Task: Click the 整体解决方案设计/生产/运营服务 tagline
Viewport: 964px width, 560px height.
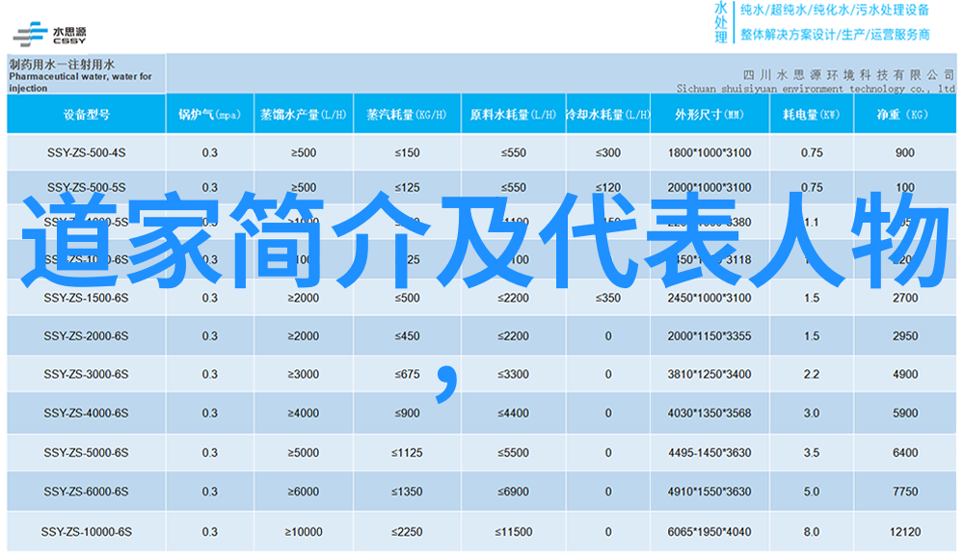Action: click(835, 35)
